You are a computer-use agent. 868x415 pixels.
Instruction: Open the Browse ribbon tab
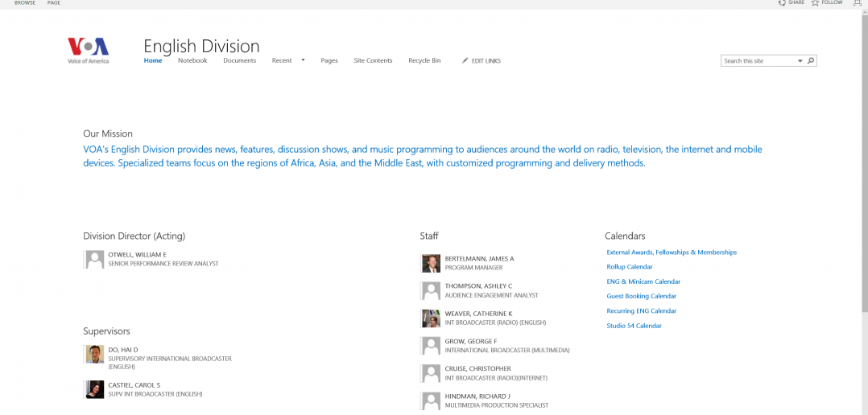(x=25, y=2)
